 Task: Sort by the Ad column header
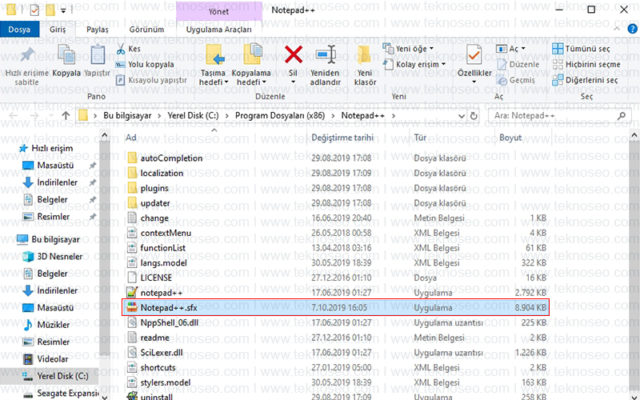pos(131,138)
